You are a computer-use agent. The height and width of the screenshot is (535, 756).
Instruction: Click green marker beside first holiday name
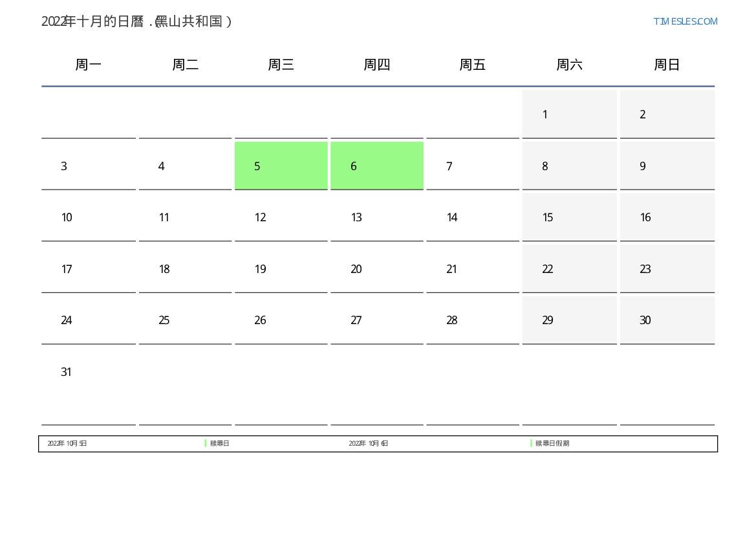pos(206,443)
